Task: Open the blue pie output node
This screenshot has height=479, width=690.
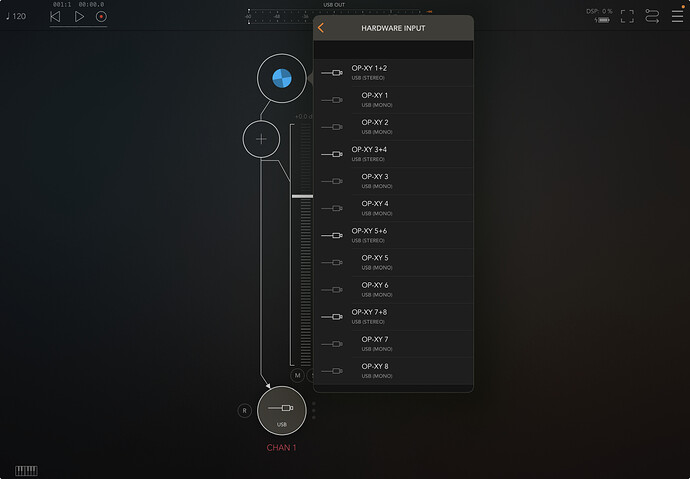Action: pos(282,78)
